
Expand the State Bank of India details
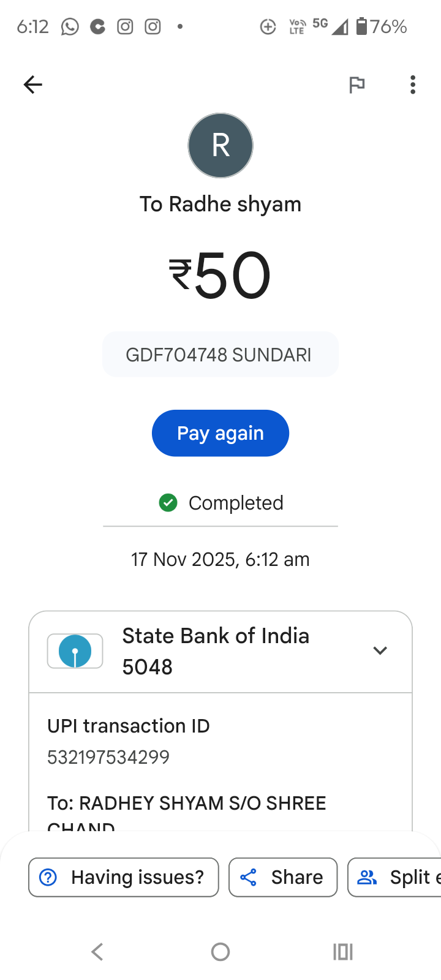[380, 650]
